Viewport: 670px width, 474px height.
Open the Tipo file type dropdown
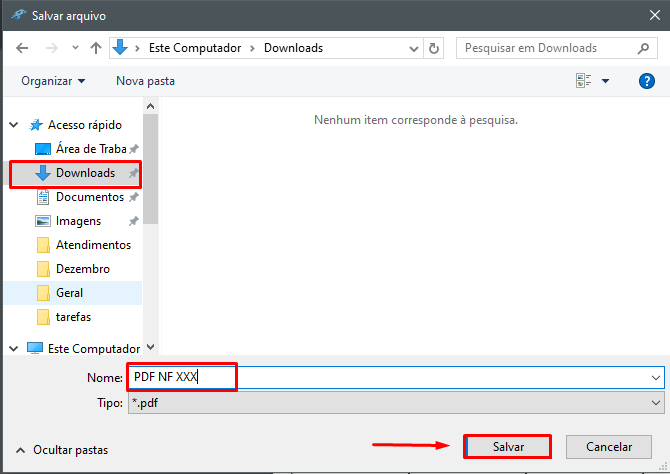656,402
